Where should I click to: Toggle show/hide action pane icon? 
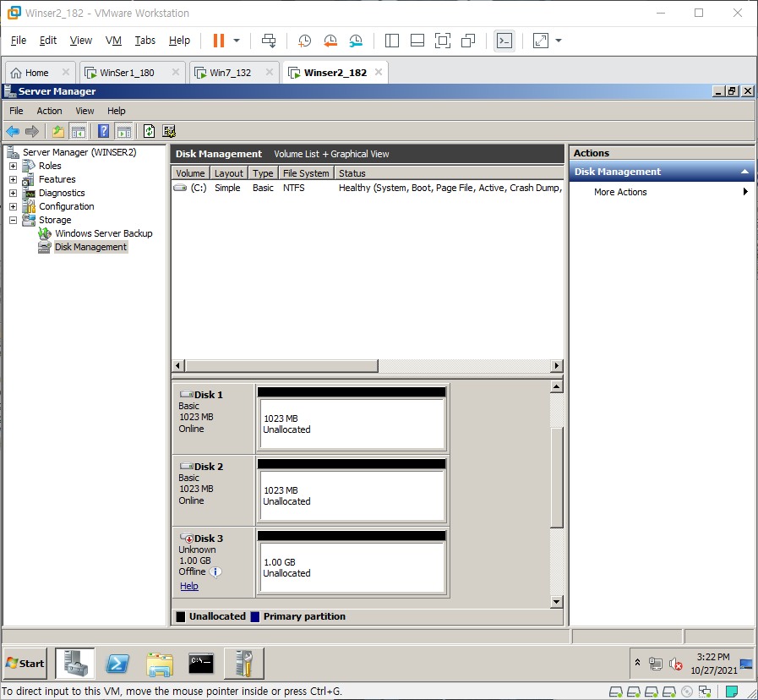(x=124, y=131)
